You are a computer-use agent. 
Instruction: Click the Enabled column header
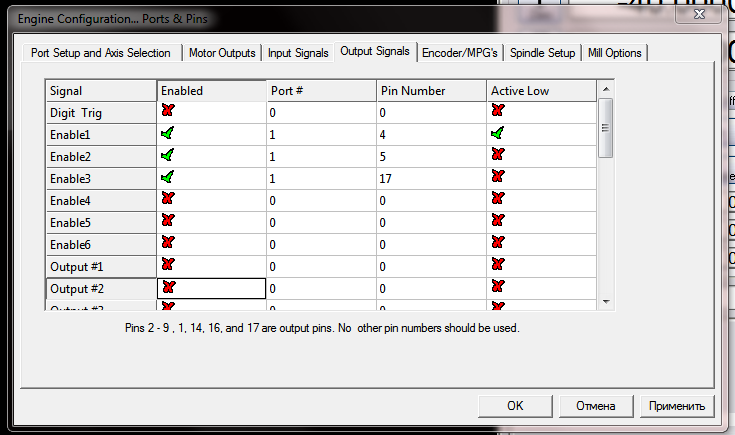(x=211, y=90)
